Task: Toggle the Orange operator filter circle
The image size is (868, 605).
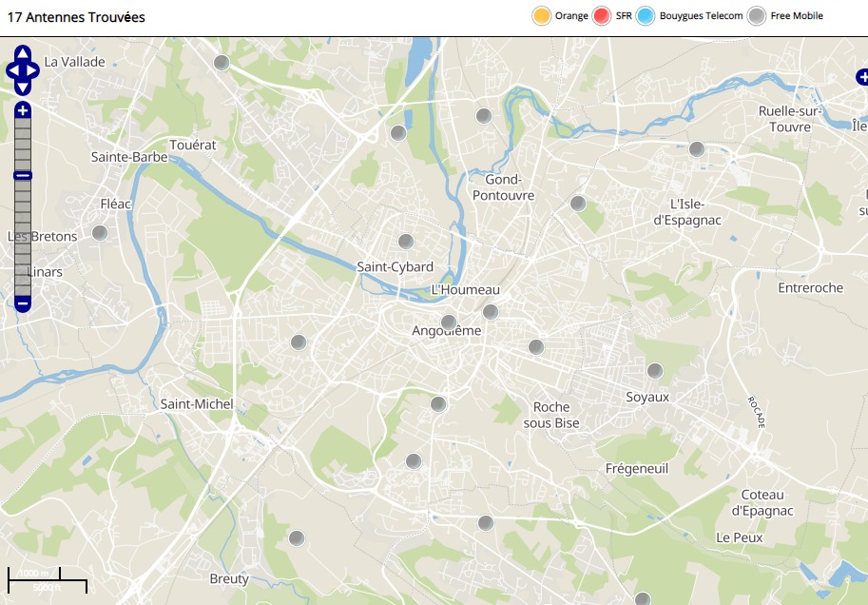Action: [542, 16]
